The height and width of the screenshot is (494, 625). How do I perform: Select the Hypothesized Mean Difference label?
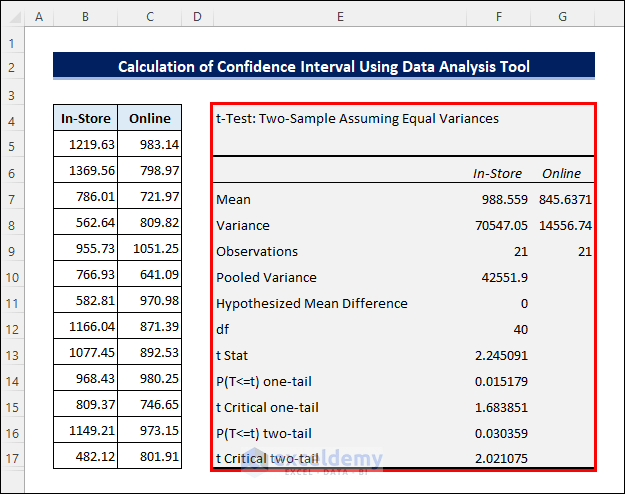(x=312, y=303)
